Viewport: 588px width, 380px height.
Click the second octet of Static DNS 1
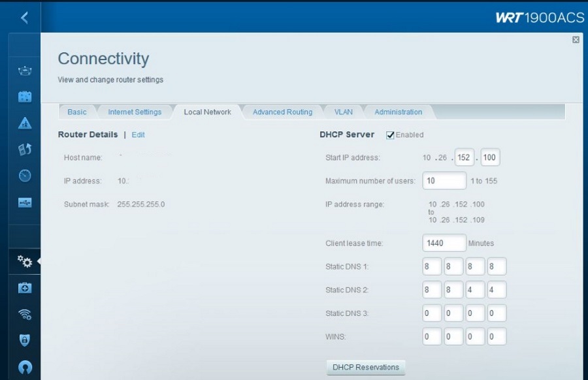(453, 266)
